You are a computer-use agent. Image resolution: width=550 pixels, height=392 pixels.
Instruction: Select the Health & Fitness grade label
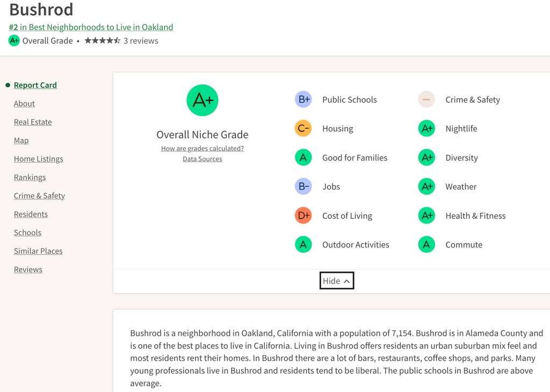pos(475,216)
